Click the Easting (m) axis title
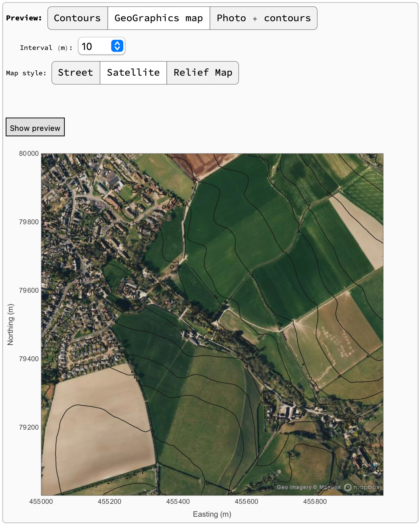The height and width of the screenshot is (525, 420). coord(212,514)
